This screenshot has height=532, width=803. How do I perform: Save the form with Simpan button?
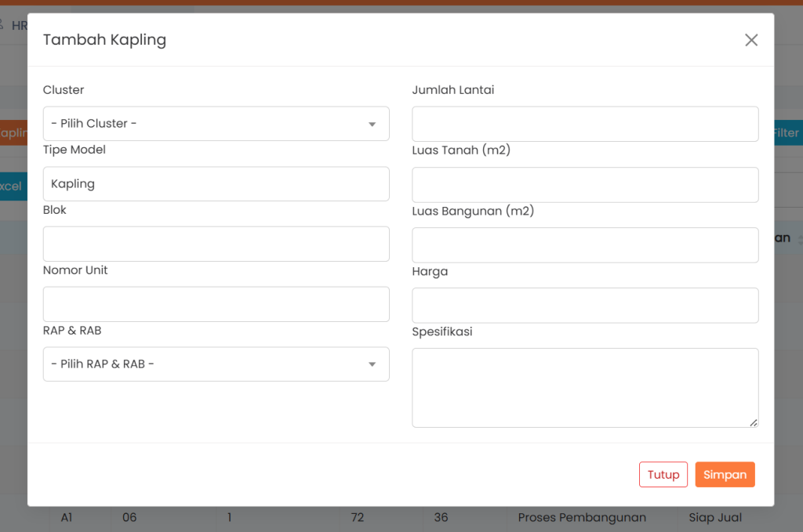point(725,475)
